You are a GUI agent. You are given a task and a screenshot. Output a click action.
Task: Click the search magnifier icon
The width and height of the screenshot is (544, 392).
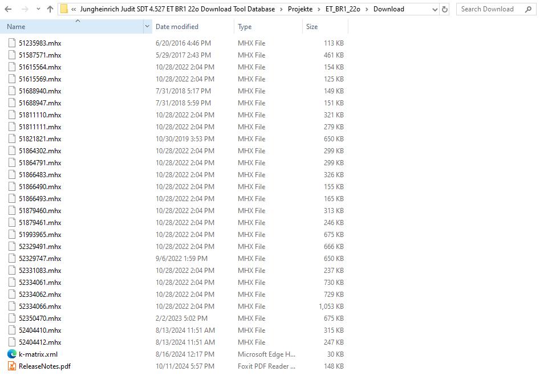[x=529, y=9]
